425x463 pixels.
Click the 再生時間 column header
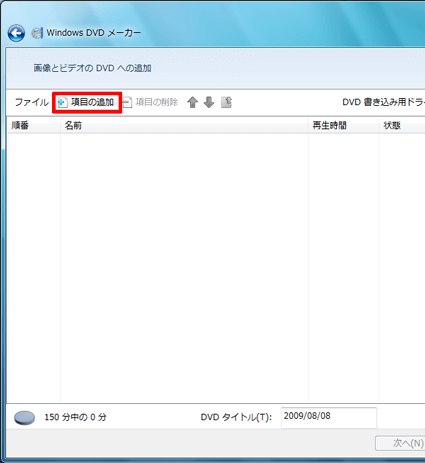(x=344, y=125)
